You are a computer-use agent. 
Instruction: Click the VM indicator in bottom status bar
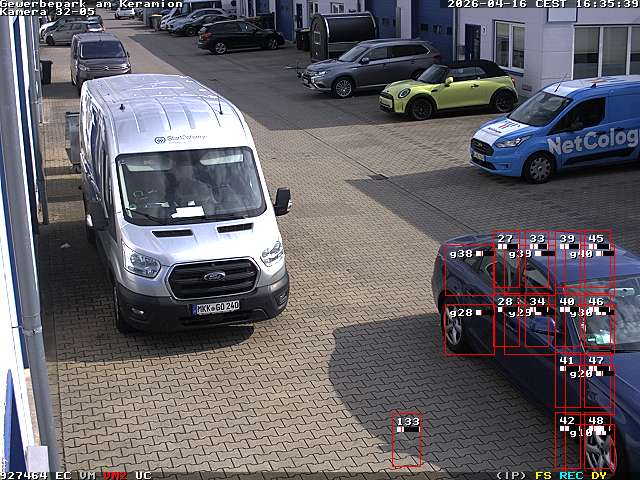click(x=88, y=475)
